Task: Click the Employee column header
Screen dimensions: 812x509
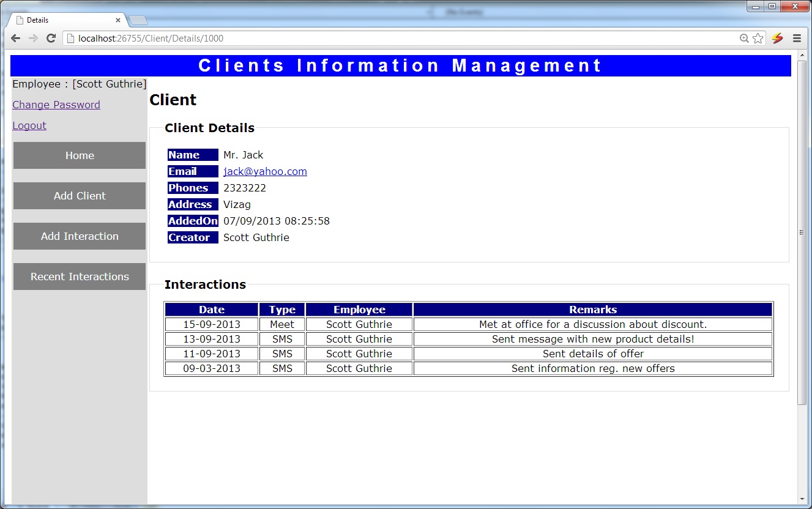Action: (x=359, y=310)
